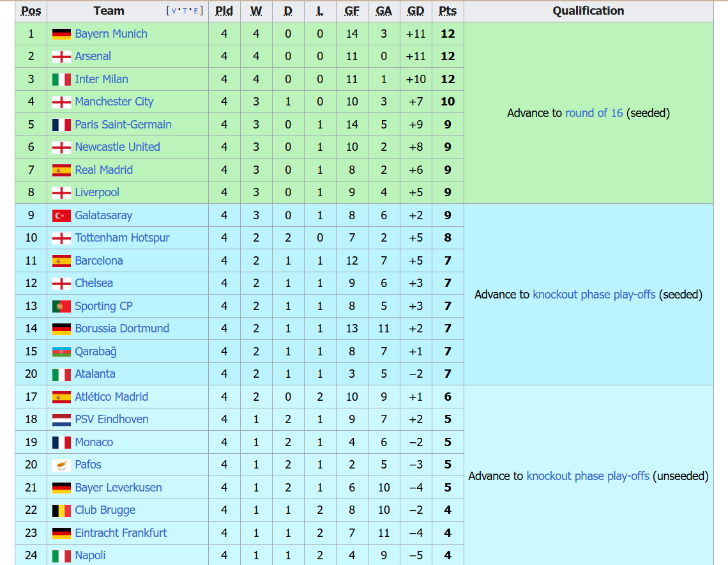The image size is (728, 565).
Task: Click the Italian flag beside Napoli
Action: coord(61,556)
